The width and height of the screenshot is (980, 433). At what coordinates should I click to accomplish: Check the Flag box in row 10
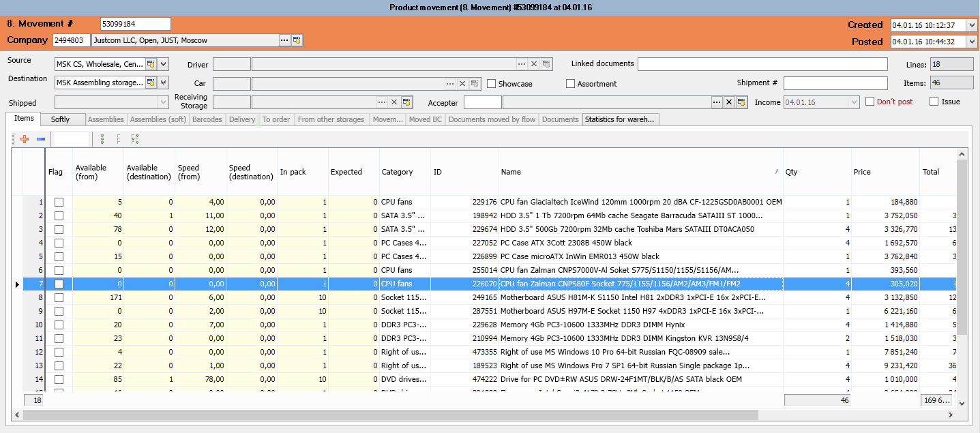[x=59, y=325]
